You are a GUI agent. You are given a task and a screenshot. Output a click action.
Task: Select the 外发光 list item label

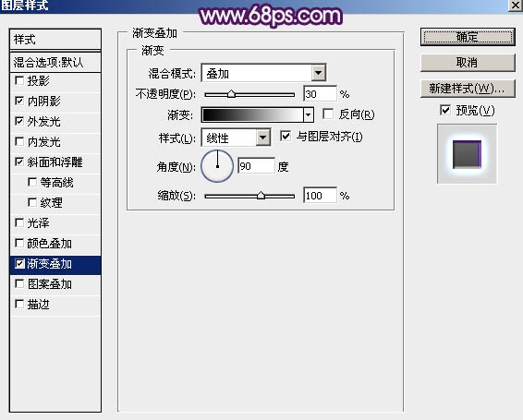click(43, 122)
